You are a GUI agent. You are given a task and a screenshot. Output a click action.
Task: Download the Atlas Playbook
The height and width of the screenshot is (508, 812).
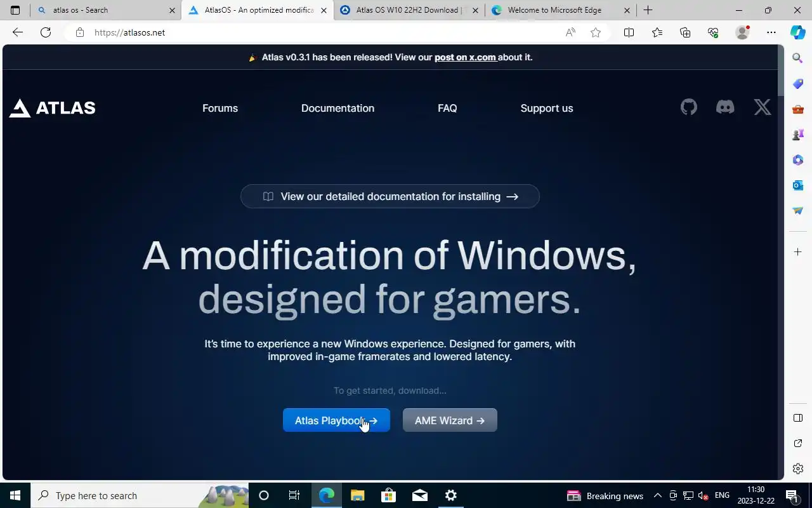[336, 420]
